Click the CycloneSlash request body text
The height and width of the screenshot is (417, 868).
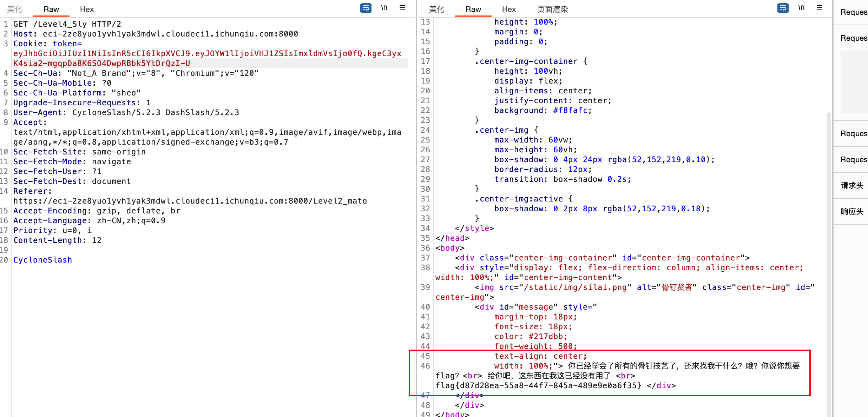pyautogui.click(x=42, y=260)
